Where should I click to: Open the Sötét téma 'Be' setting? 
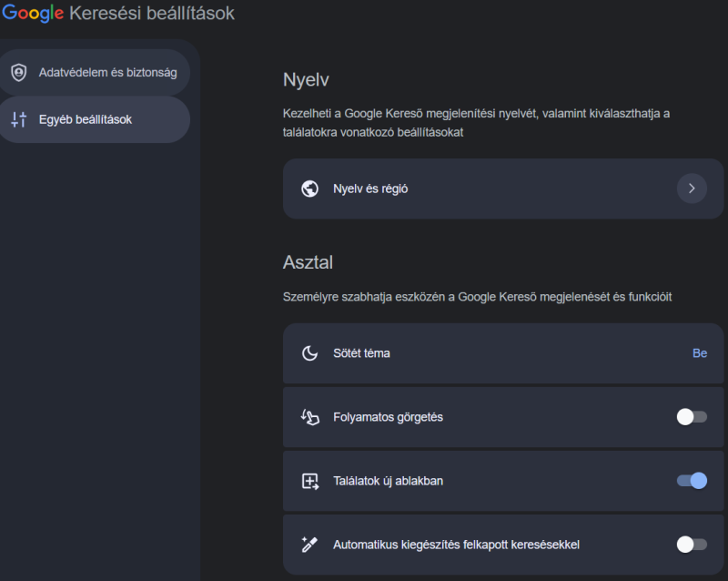700,353
